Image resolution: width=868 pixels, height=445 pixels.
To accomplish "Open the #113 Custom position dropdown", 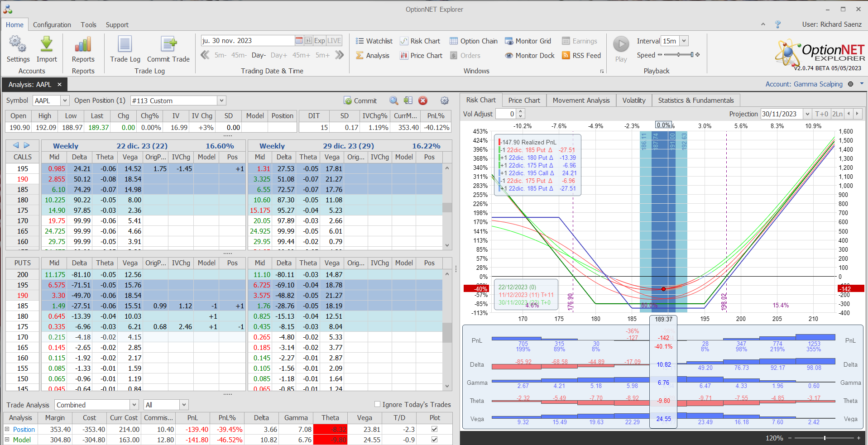I will 221,100.
